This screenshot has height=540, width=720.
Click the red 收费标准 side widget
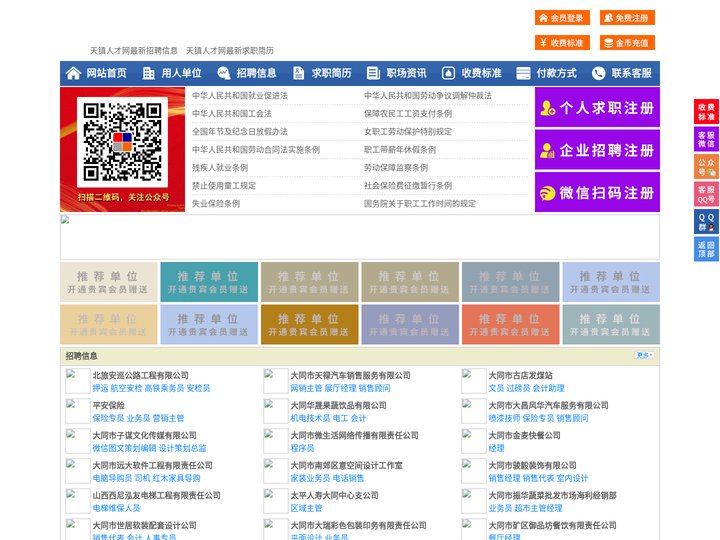(x=706, y=111)
